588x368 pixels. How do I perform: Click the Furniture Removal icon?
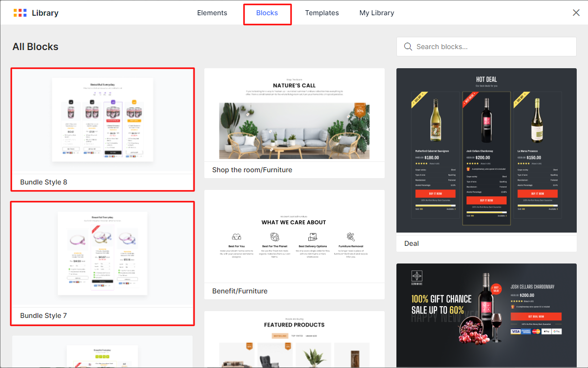351,237
